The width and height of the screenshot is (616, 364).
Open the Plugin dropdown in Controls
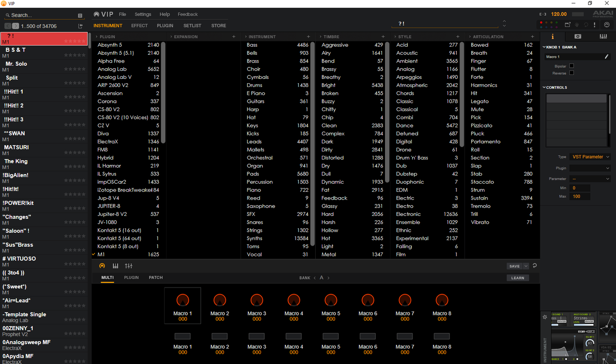point(590,168)
